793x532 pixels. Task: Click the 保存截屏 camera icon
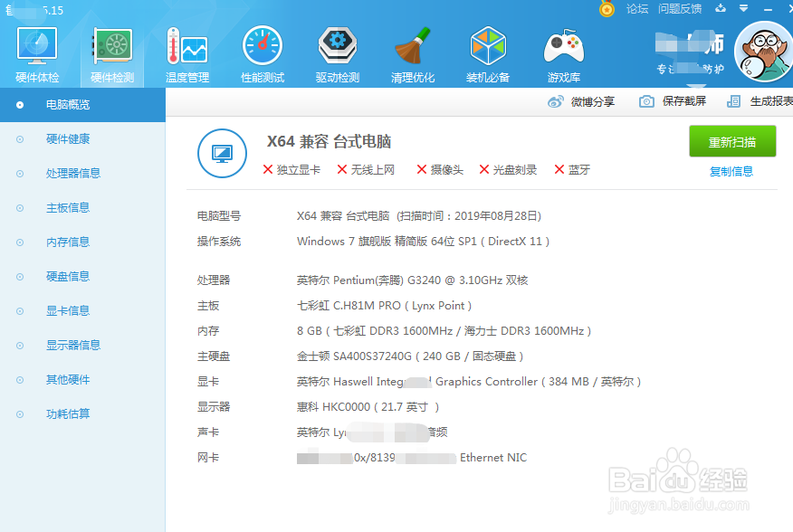[647, 101]
